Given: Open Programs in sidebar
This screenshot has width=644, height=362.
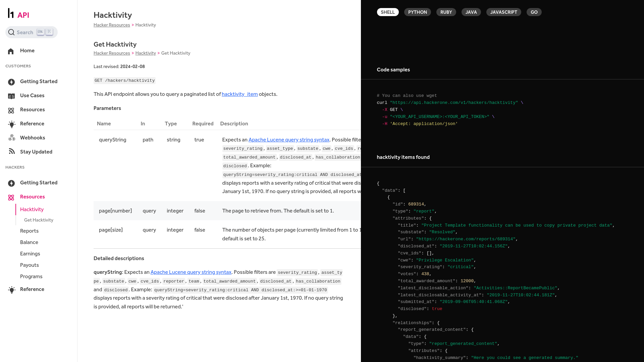Looking at the screenshot, I should click(x=31, y=277).
